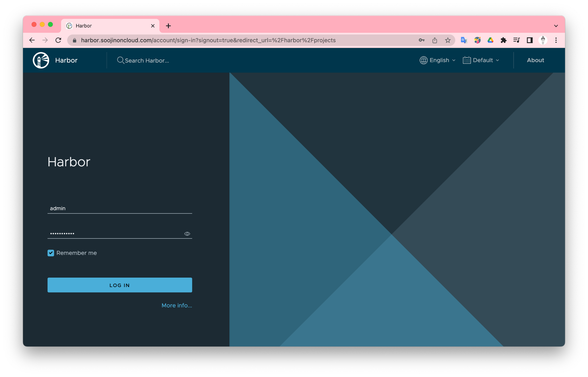Bookmark this page with star icon
588x377 pixels.
(x=448, y=40)
